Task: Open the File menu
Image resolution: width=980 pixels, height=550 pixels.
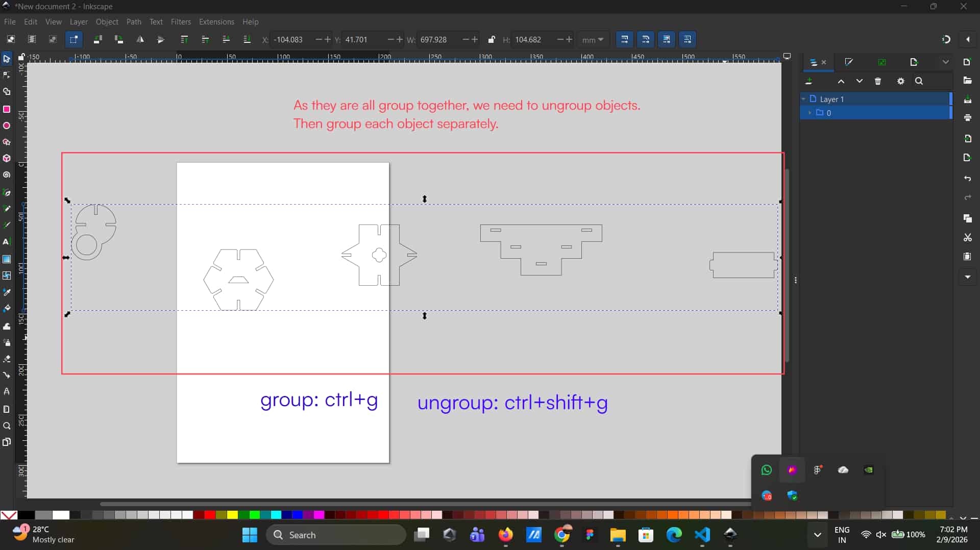Action: pos(10,21)
